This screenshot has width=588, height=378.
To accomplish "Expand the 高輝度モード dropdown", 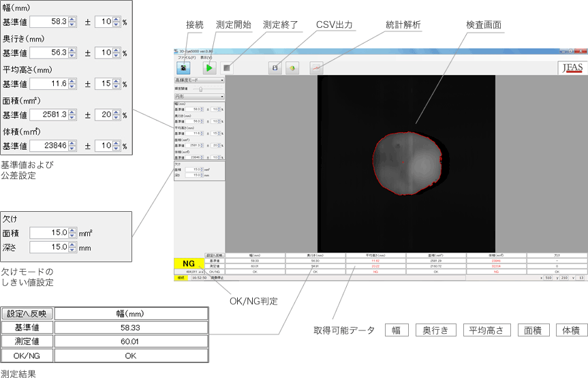I will [x=199, y=80].
